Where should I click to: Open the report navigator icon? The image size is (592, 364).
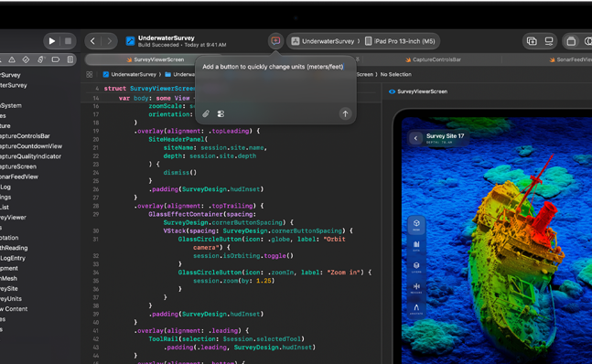(70, 59)
